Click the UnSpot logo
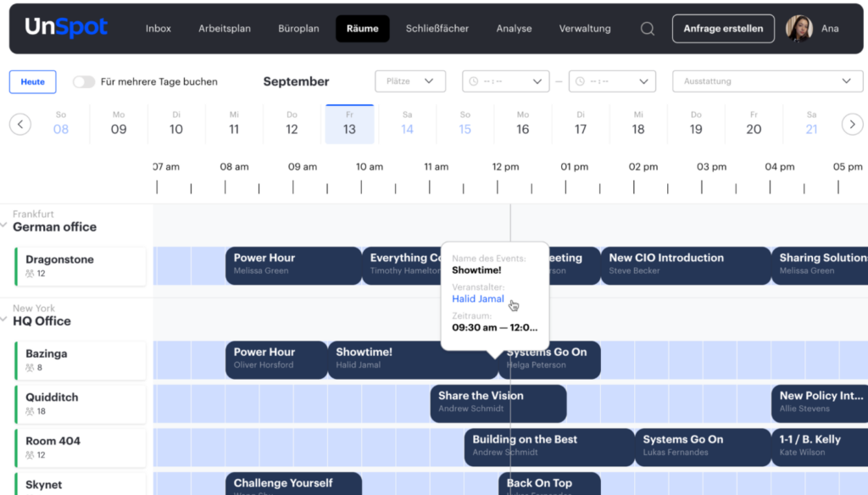 point(66,28)
